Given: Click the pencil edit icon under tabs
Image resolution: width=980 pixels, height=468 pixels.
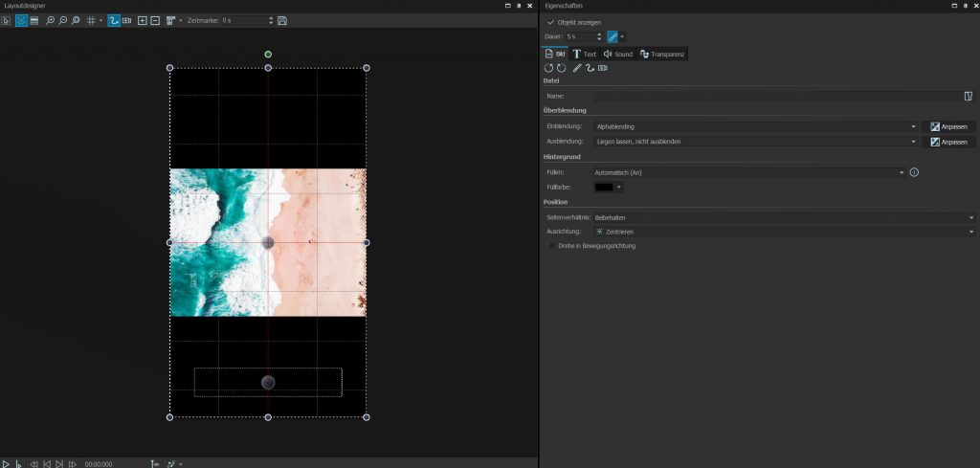Looking at the screenshot, I should (x=577, y=68).
